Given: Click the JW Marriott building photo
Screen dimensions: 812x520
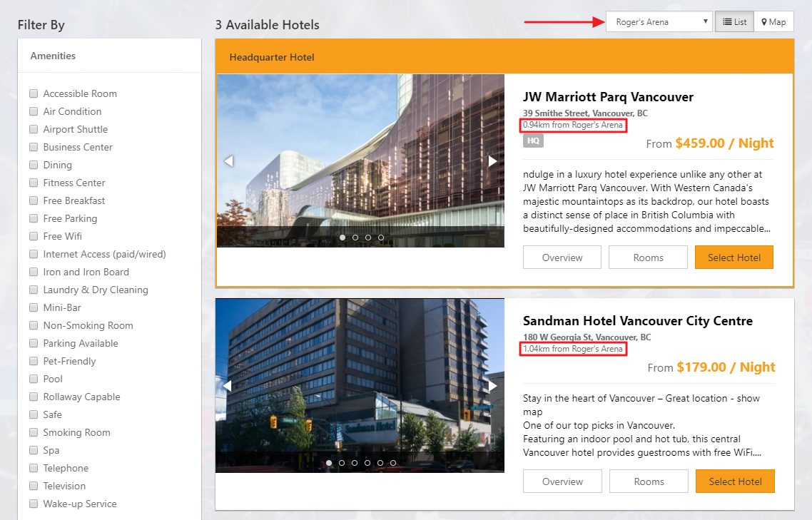Looking at the screenshot, I should [x=360, y=160].
